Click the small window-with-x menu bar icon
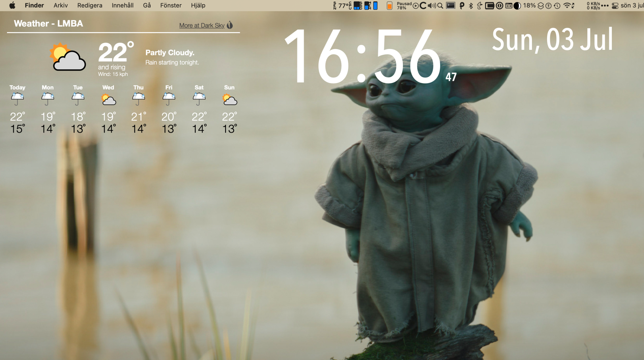 [x=509, y=5]
